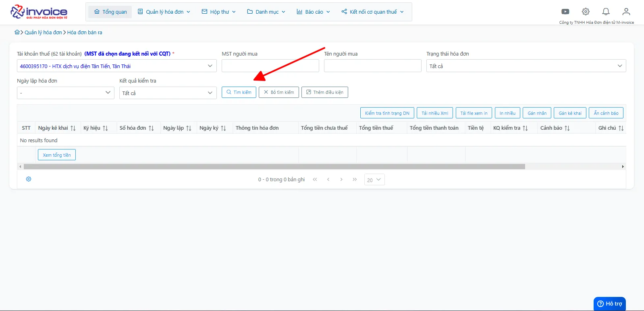Screen dimensions: 644x311
Task: Open table settings gear near pagination
Action: click(x=29, y=179)
